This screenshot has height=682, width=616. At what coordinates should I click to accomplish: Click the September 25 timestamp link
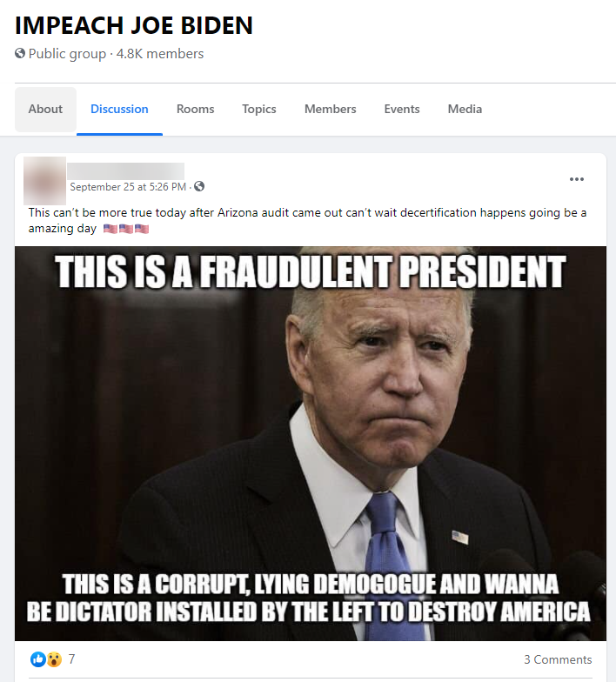tap(128, 186)
